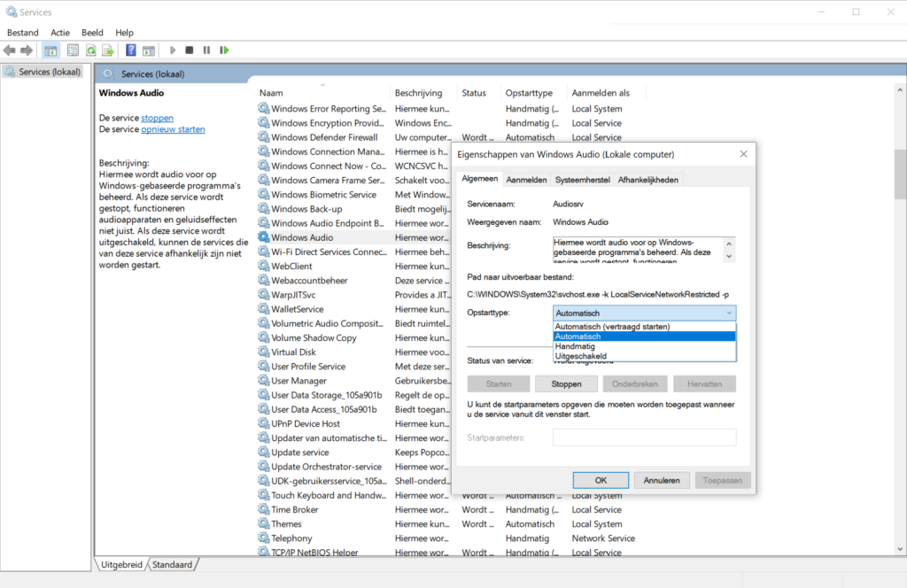Viewport: 907px width, 588px height.
Task: Refresh the services list from the toolbar
Action: [91, 50]
